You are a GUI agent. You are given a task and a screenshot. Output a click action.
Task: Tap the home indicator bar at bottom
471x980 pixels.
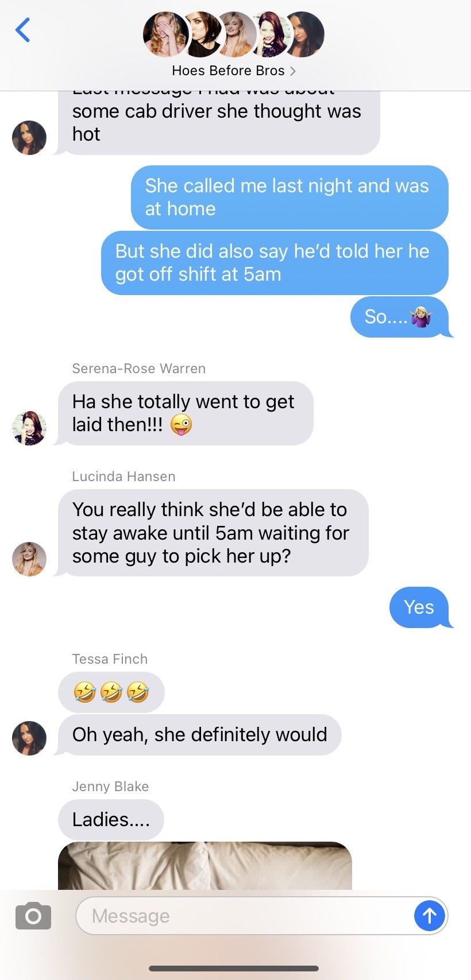pos(234,969)
